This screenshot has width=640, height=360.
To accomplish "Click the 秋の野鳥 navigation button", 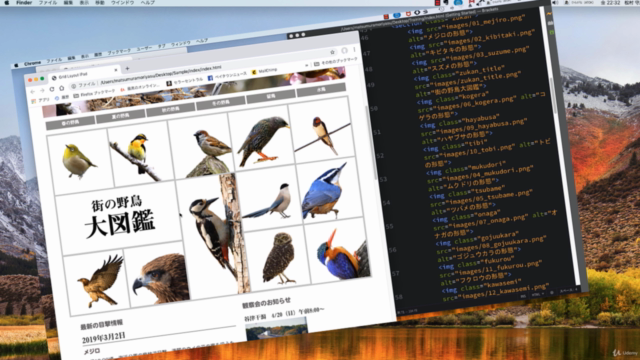I will click(x=171, y=109).
